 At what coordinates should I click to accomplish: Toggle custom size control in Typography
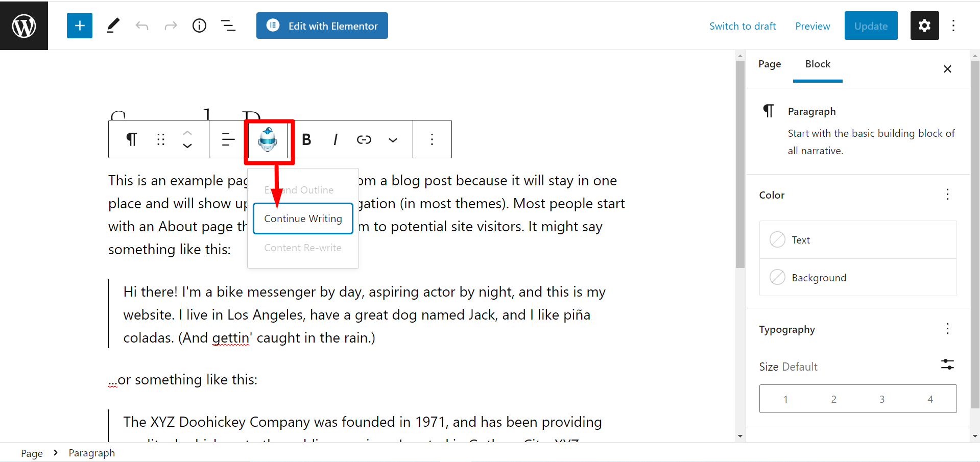947,364
